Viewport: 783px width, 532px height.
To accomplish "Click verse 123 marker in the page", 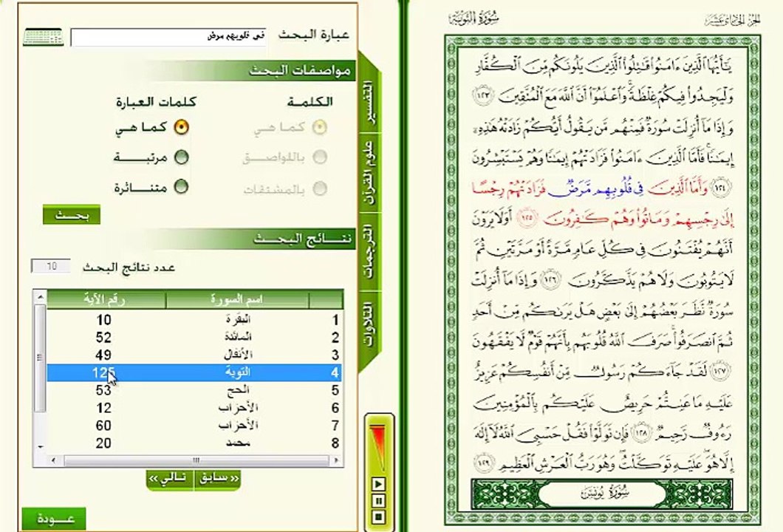I will tap(483, 95).
